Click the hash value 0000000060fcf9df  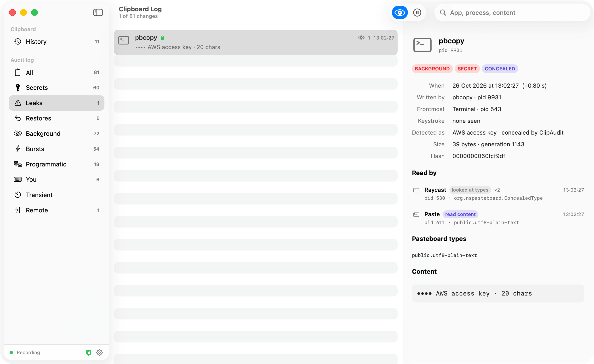click(x=479, y=156)
